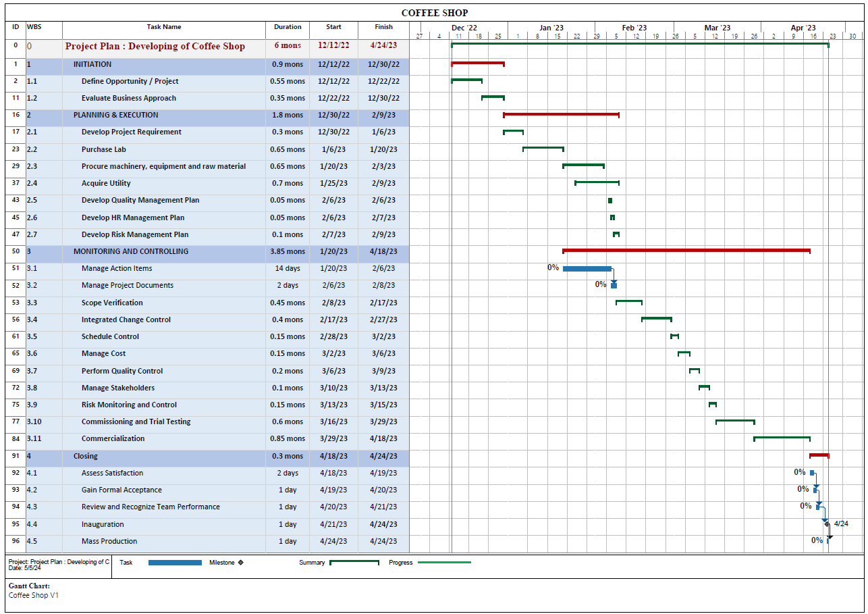Select the Develop Risk Management Plan row
The width and height of the screenshot is (868, 614).
(x=137, y=234)
